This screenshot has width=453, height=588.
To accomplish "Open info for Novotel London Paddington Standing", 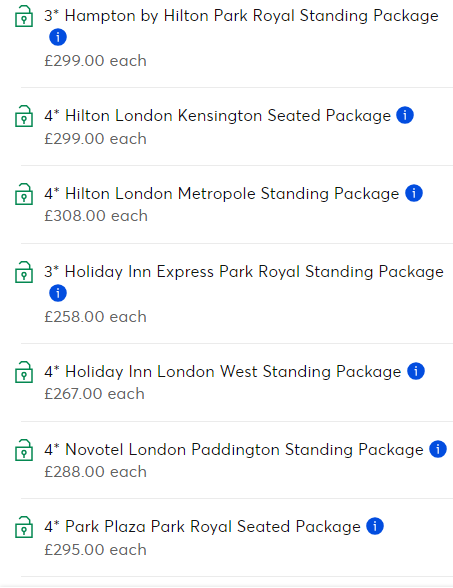I will [x=438, y=449].
